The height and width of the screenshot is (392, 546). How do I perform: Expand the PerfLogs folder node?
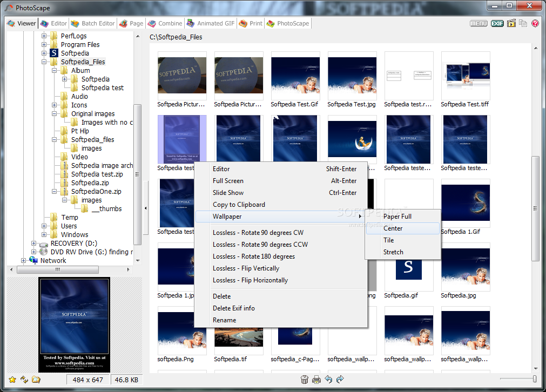44,36
